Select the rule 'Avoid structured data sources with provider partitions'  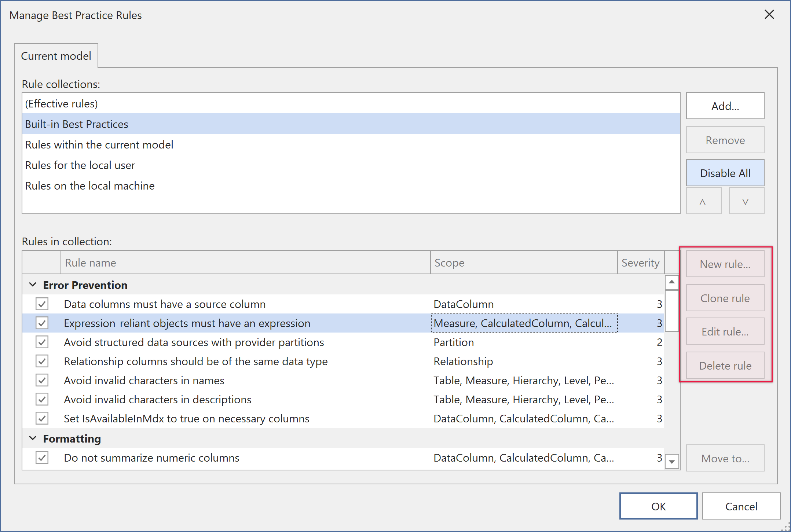(x=194, y=342)
